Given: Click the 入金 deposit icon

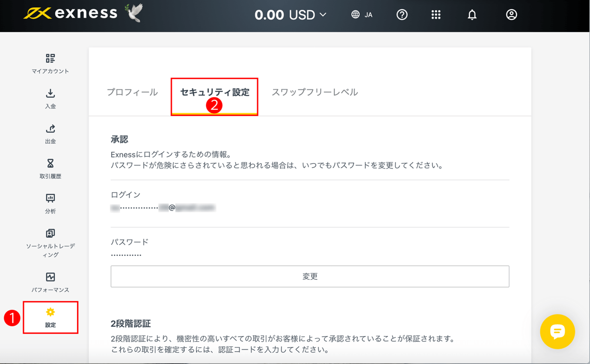Looking at the screenshot, I should pos(50,94).
